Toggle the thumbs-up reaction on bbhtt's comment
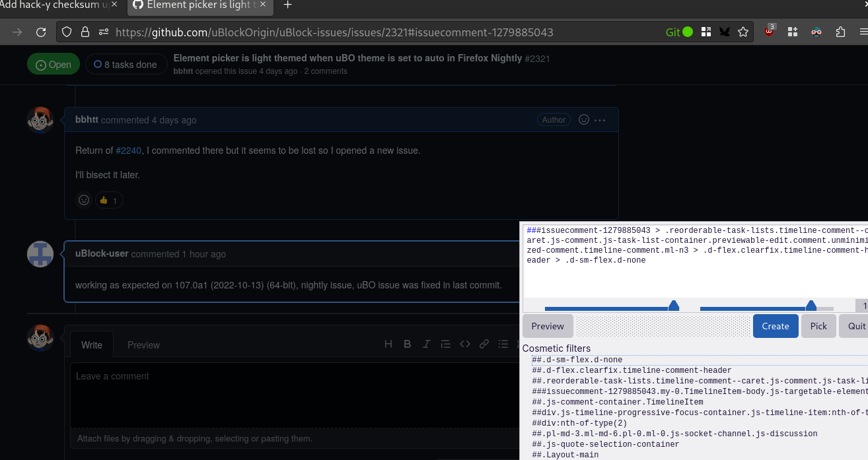This screenshot has width=868, height=460. click(108, 200)
